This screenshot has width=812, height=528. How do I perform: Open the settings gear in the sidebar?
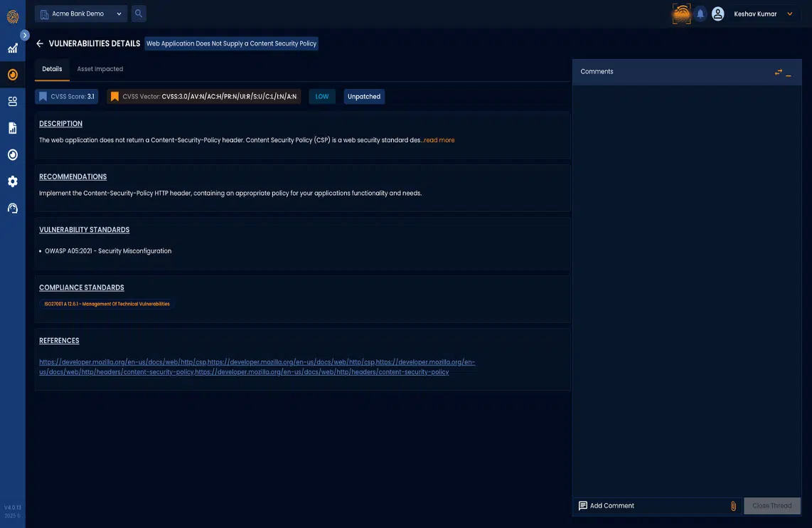click(12, 181)
